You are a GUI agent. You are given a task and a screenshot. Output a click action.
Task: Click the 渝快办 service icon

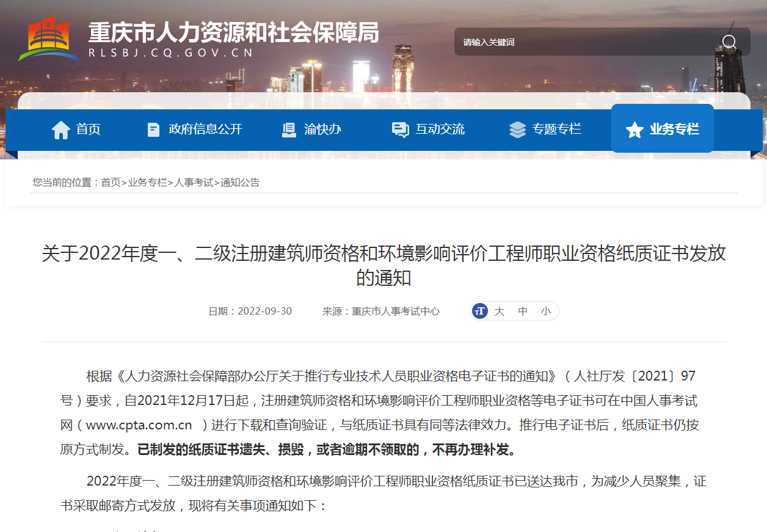click(x=289, y=129)
